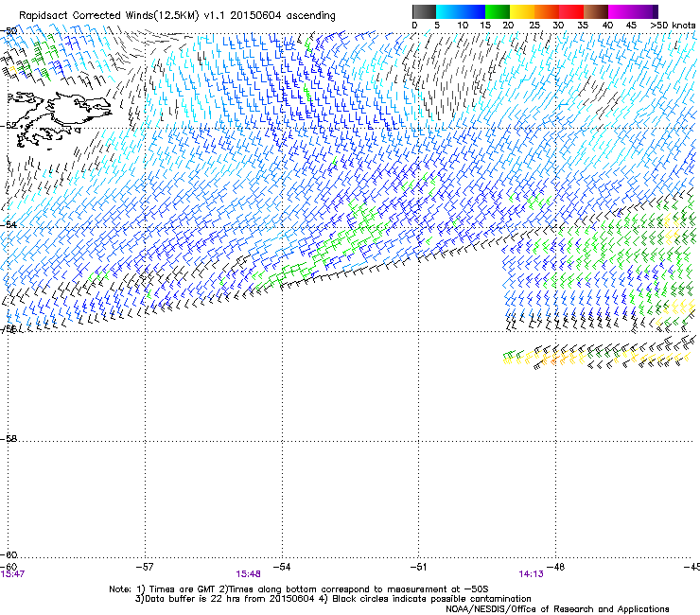Click the -54 latitude axis label
The width and height of the screenshot is (700, 615).
click(9, 224)
